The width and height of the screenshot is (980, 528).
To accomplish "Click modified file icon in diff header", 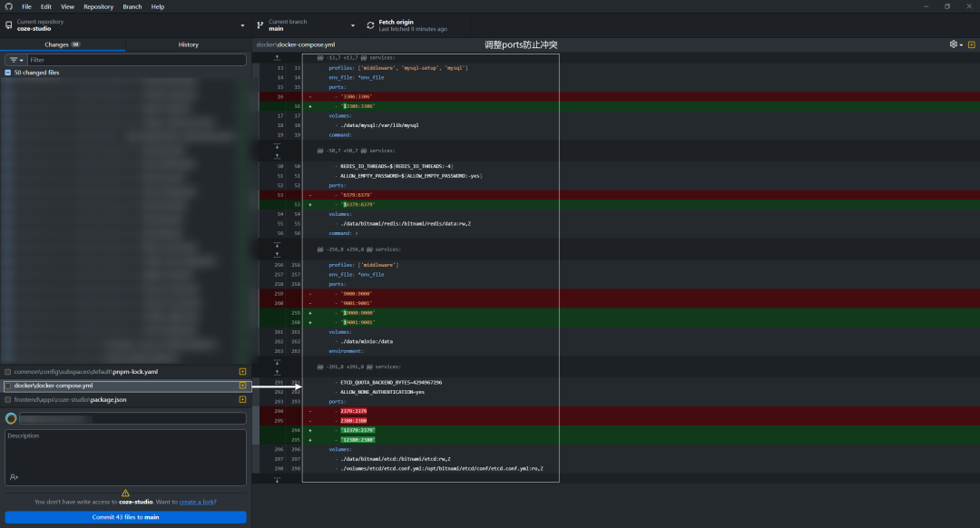I will pyautogui.click(x=971, y=44).
